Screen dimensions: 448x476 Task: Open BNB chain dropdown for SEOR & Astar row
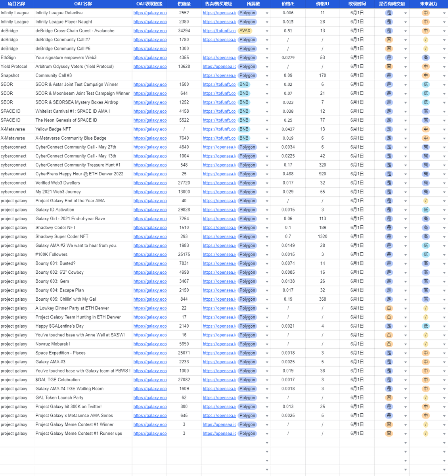click(x=267, y=84)
